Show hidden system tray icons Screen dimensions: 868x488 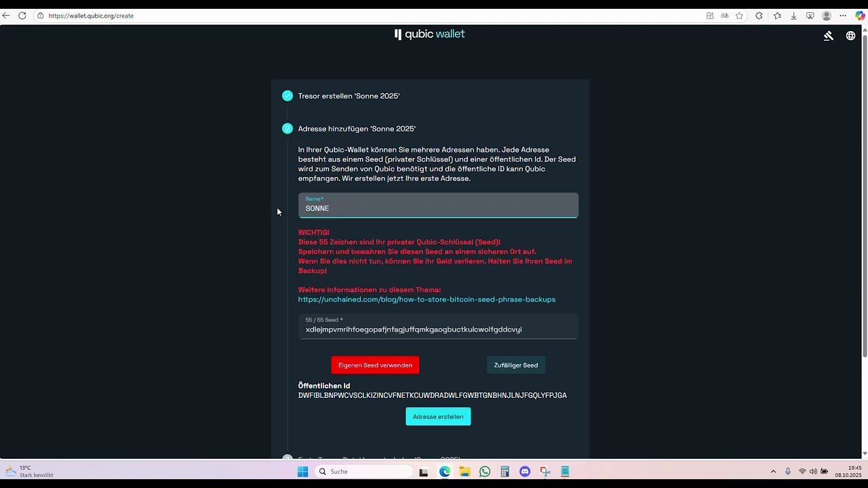click(773, 472)
